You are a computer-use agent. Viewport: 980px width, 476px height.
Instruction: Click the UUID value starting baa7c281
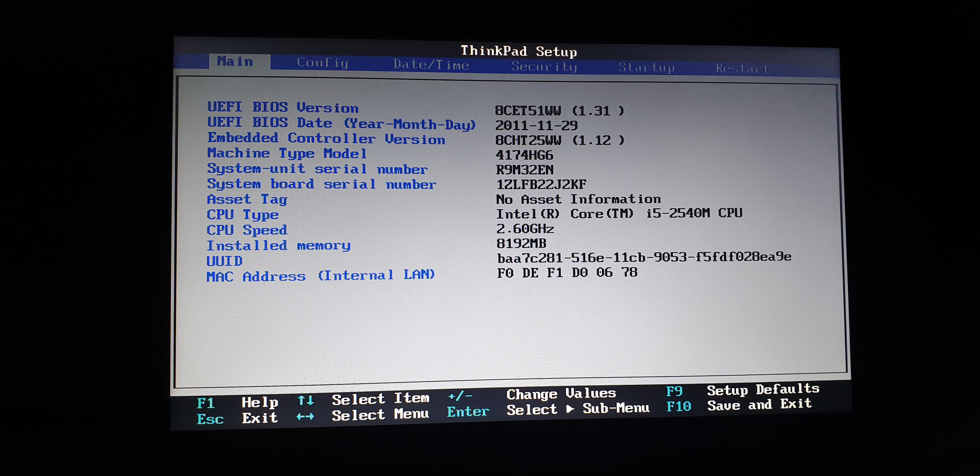644,257
